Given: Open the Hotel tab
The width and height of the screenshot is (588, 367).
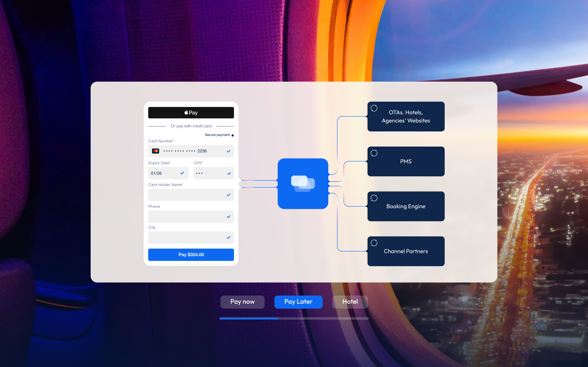Looking at the screenshot, I should pyautogui.click(x=350, y=302).
